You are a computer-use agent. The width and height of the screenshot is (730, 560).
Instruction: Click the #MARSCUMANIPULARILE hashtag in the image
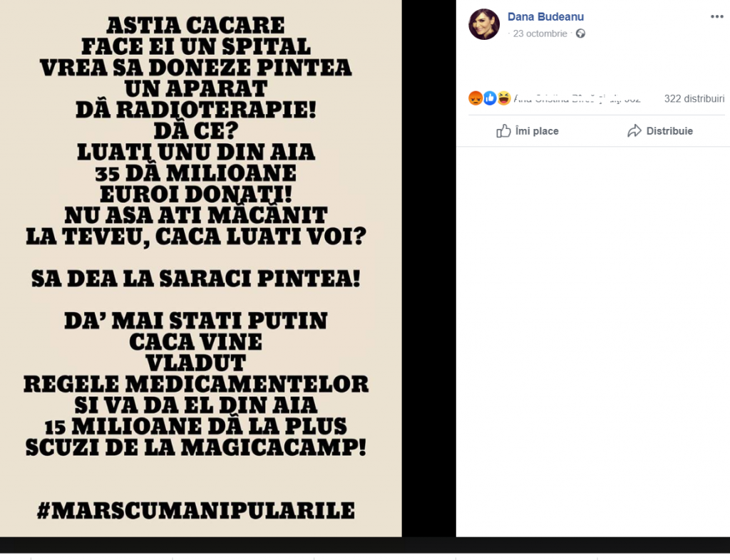click(196, 510)
